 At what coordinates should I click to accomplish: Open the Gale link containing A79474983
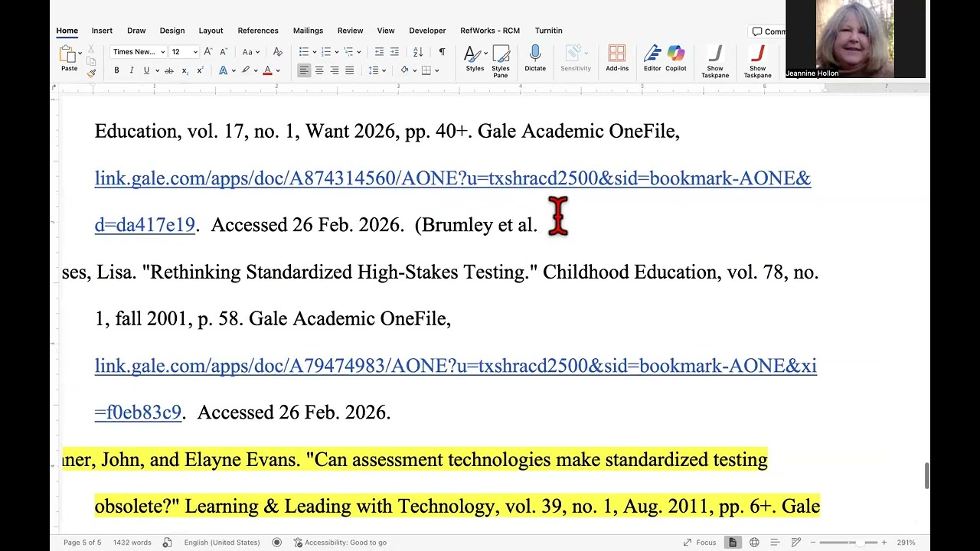456,366
